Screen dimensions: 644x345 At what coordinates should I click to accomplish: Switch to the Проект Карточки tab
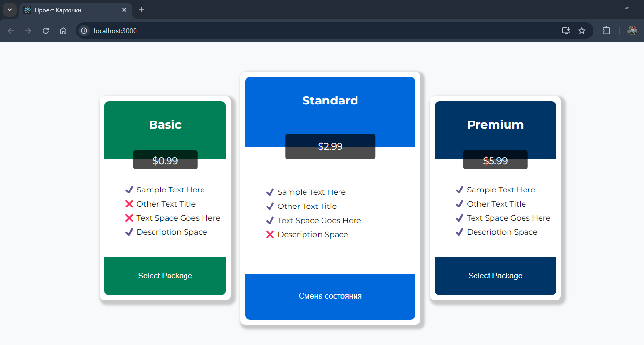pyautogui.click(x=68, y=10)
